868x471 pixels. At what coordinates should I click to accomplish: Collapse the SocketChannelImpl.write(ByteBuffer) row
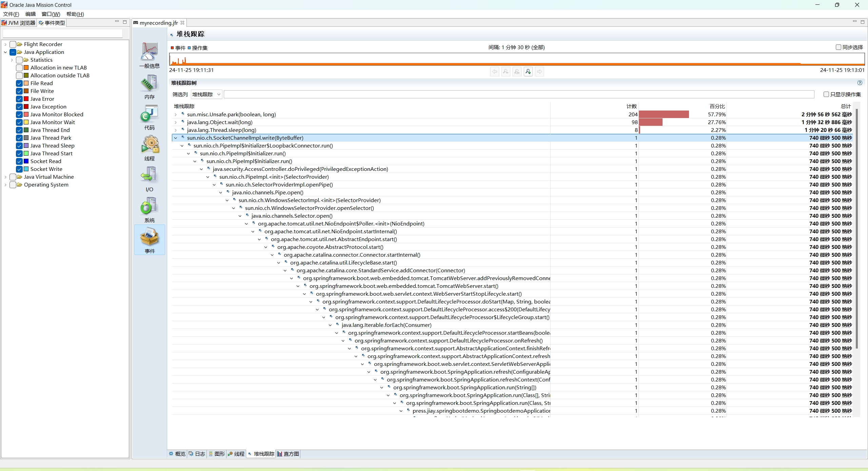click(176, 138)
